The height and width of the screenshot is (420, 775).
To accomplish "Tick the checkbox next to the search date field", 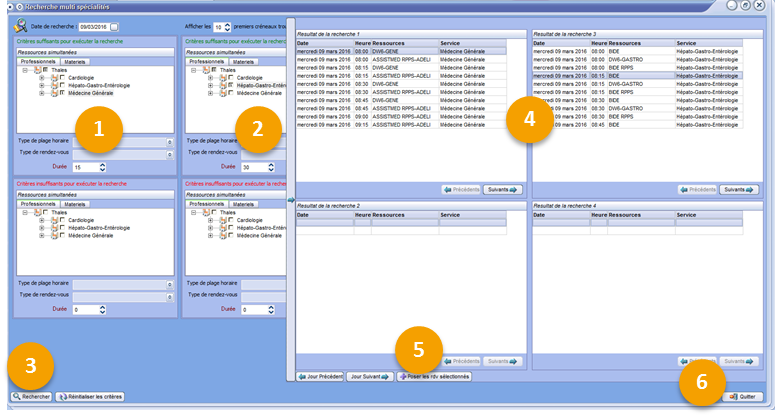I will point(114,26).
